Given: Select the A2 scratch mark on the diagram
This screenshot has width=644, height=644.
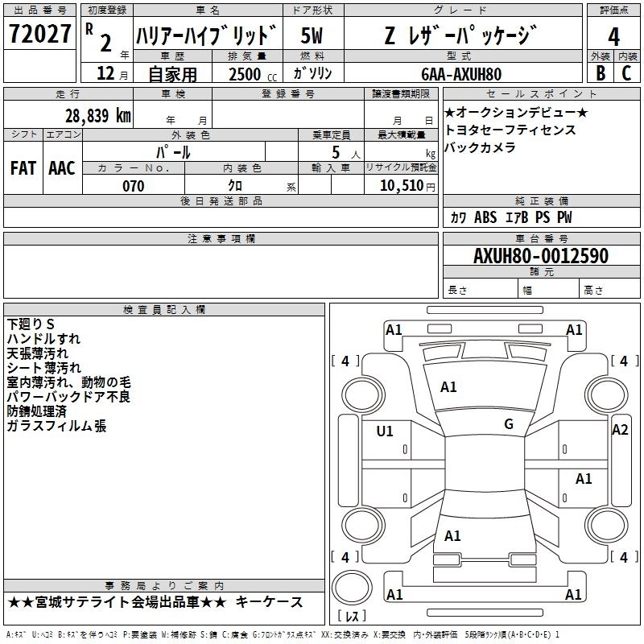Looking at the screenshot, I should pyautogui.click(x=619, y=430).
